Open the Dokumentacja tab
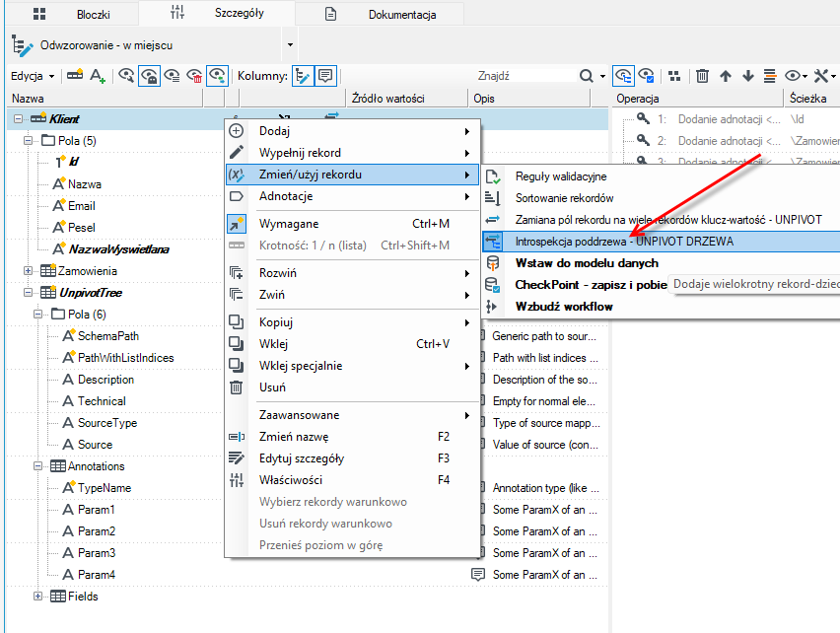Image resolution: width=840 pixels, height=633 pixels. (381, 15)
